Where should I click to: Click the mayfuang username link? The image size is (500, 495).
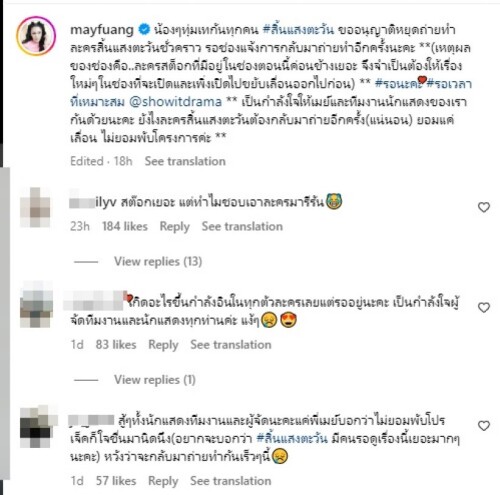[x=102, y=30]
